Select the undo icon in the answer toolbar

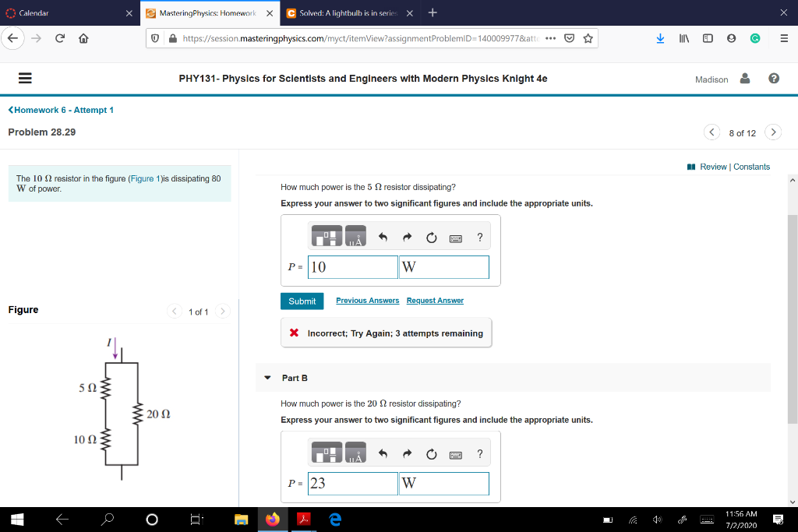383,237
